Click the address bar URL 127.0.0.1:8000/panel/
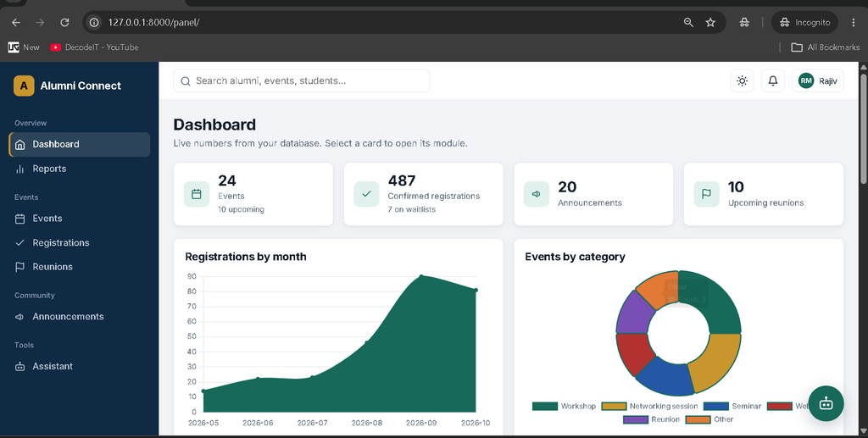The width and height of the screenshot is (868, 438). (154, 22)
